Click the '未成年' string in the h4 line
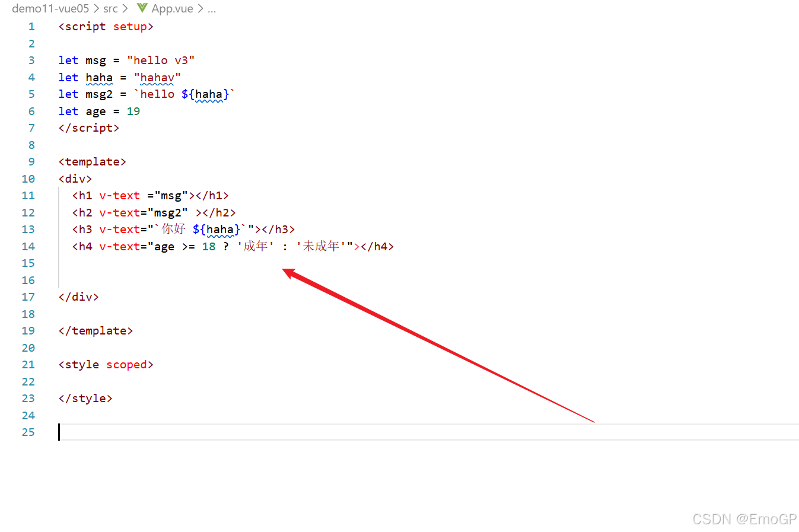799x532 pixels. click(x=321, y=246)
